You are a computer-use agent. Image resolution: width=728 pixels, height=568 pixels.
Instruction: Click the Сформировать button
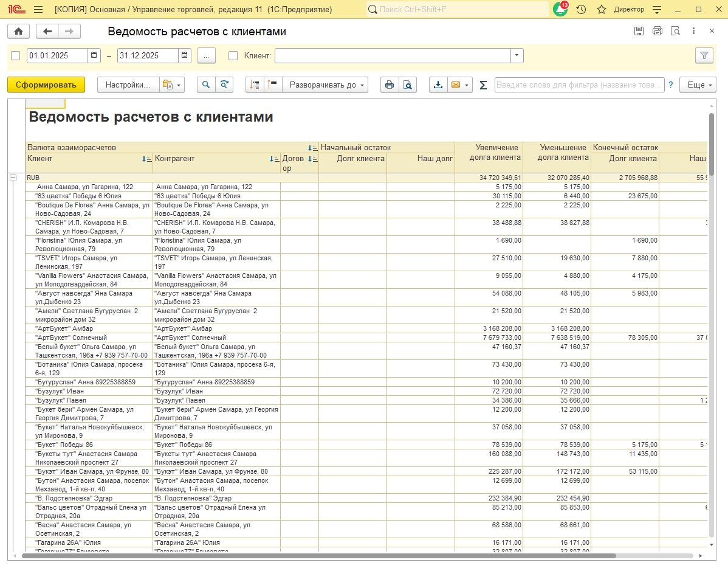click(46, 85)
